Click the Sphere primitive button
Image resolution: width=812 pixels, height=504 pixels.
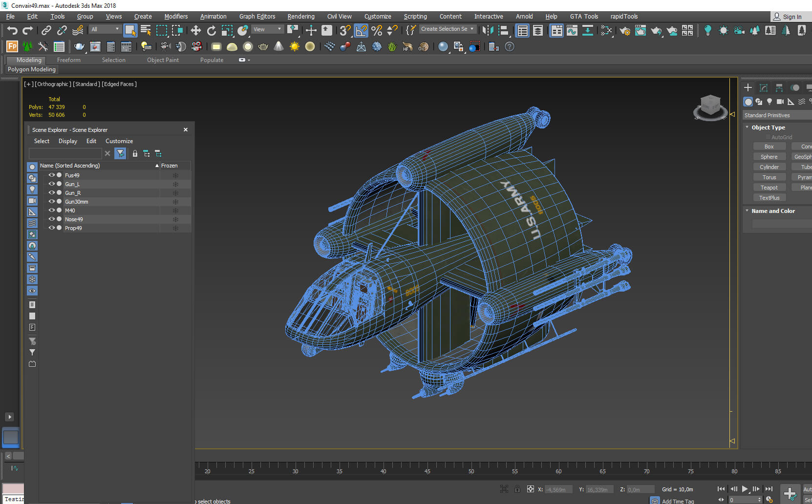tap(769, 157)
